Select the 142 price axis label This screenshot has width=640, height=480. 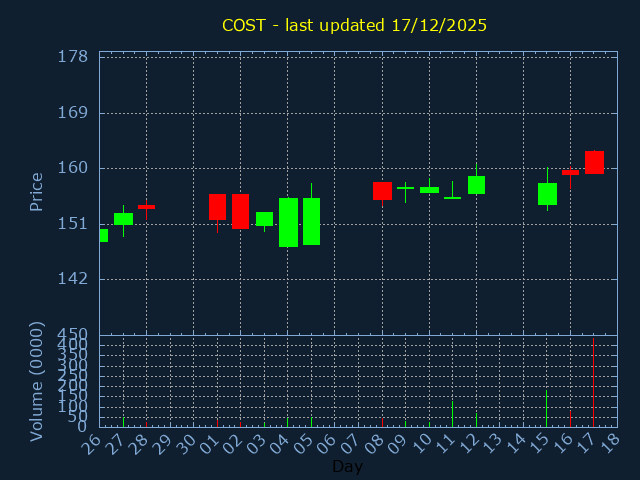pyautogui.click(x=73, y=279)
